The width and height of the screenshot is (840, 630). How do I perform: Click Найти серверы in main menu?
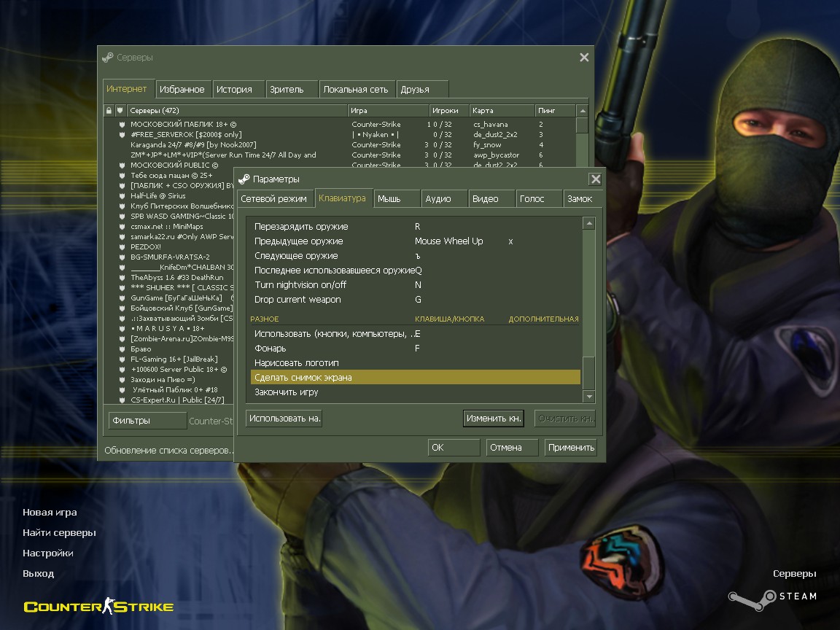pyautogui.click(x=60, y=532)
